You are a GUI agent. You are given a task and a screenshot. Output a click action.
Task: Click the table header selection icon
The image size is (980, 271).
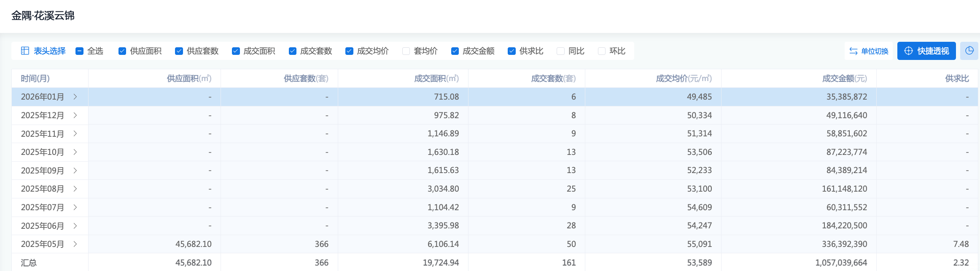point(25,51)
